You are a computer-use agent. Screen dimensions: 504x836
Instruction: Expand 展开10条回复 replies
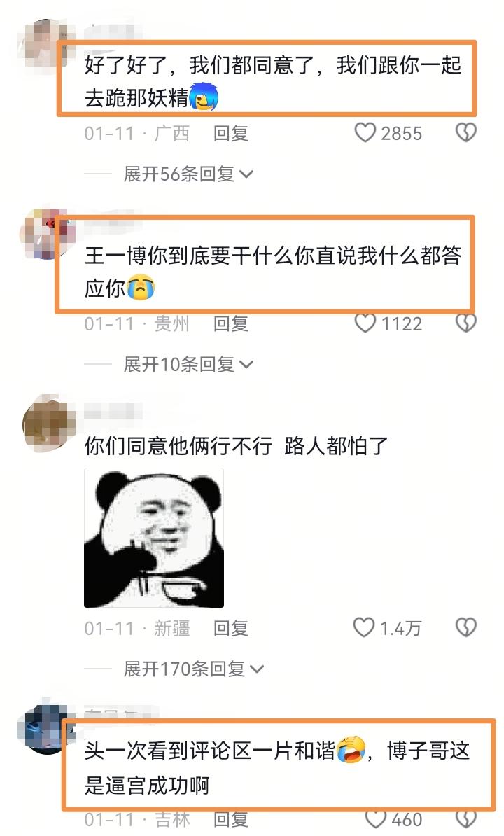pos(188,365)
